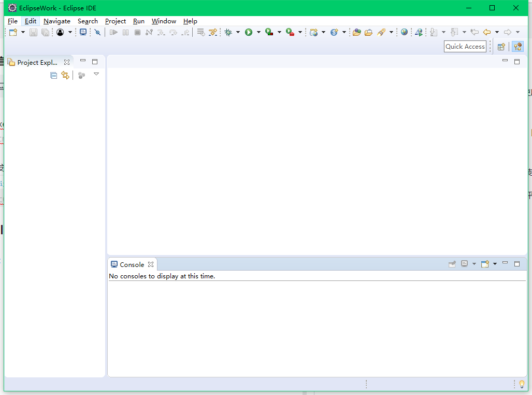This screenshot has height=395, width=532.
Task: Toggle Link with Editor in Project Explorer
Action: tap(65, 75)
